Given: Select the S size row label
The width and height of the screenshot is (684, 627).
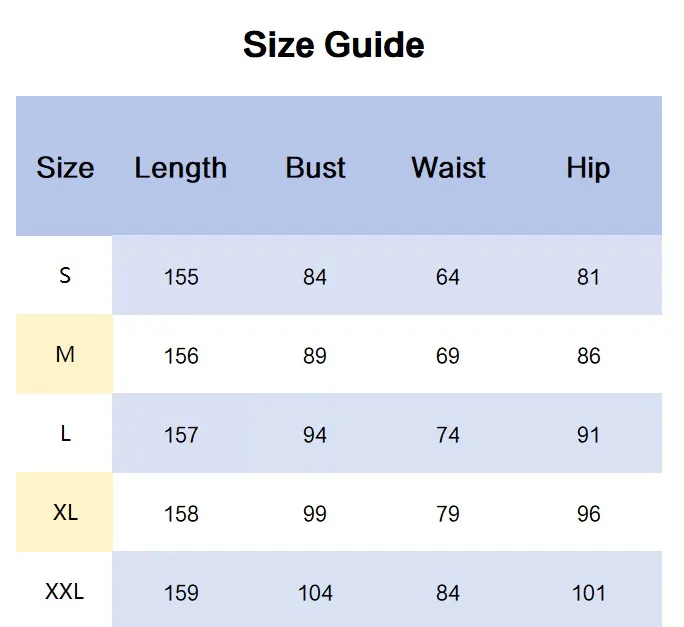Looking at the screenshot, I should [65, 275].
